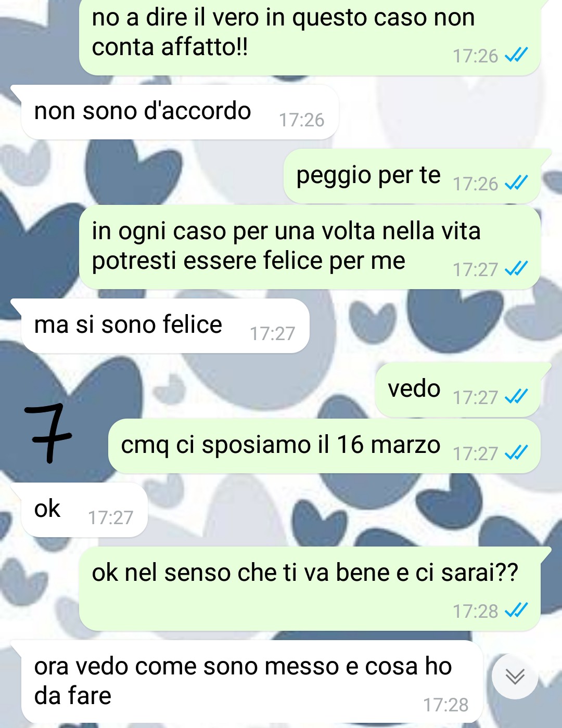Click read ticks beside 'cmq ci sposiamo il 16 marzo'

coord(517,453)
